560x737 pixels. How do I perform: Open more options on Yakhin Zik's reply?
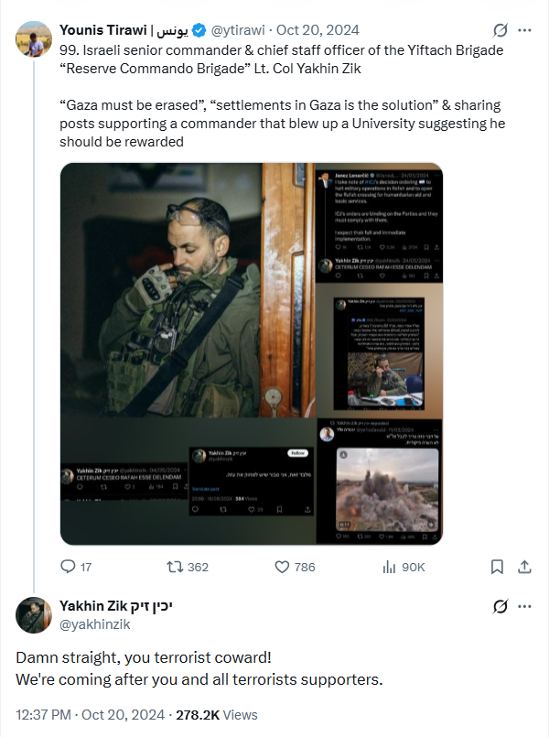524,606
